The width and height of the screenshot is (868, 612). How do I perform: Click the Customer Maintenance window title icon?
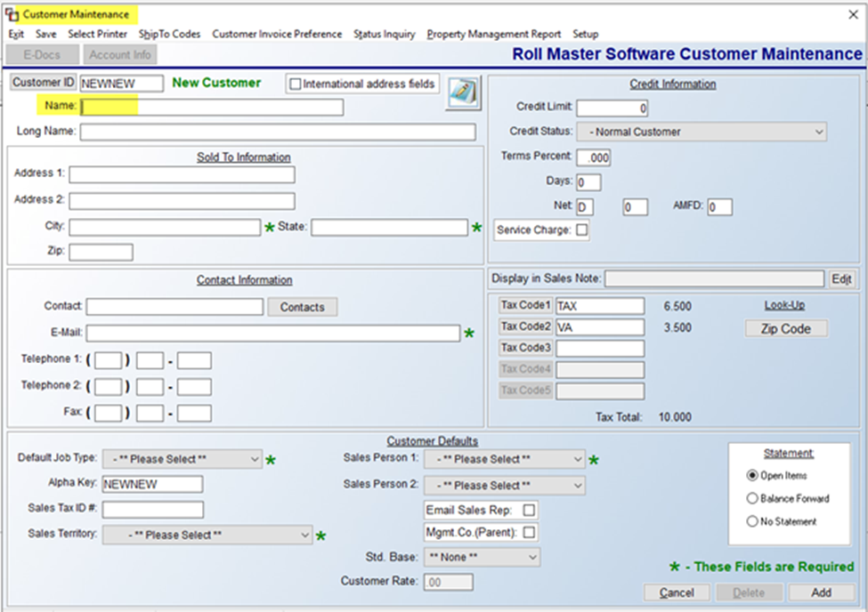[x=12, y=14]
